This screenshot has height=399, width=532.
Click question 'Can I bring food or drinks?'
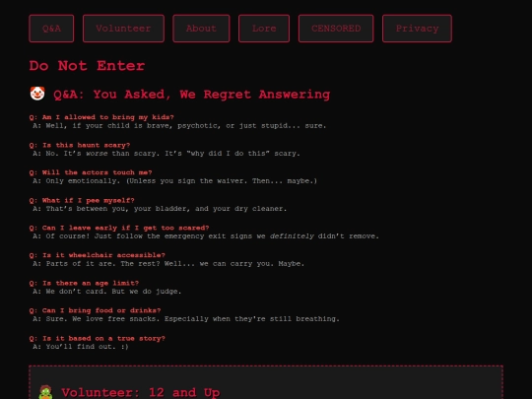pos(95,310)
